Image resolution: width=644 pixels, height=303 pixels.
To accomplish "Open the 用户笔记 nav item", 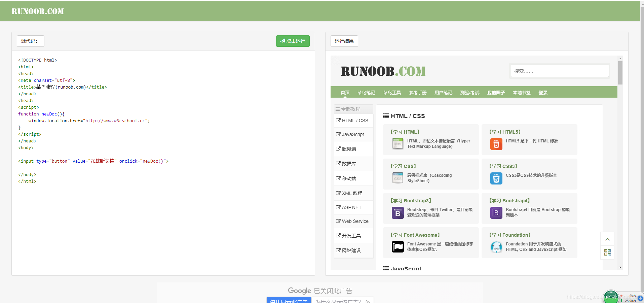I will 443,93.
